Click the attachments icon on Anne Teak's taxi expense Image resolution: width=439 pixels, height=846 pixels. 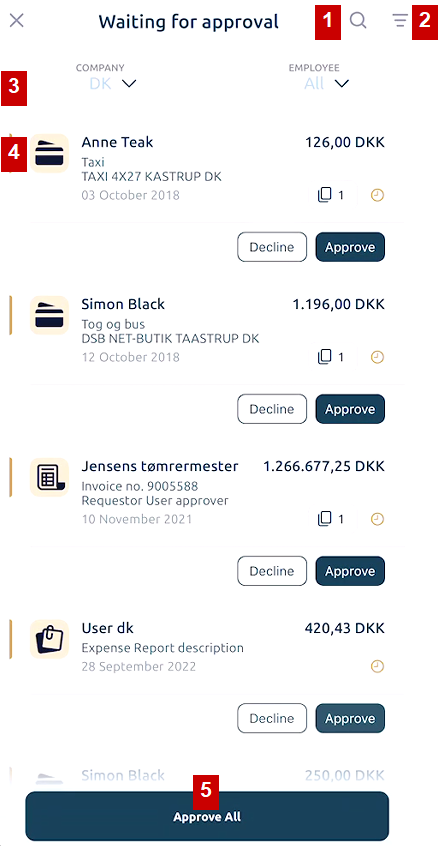324,195
